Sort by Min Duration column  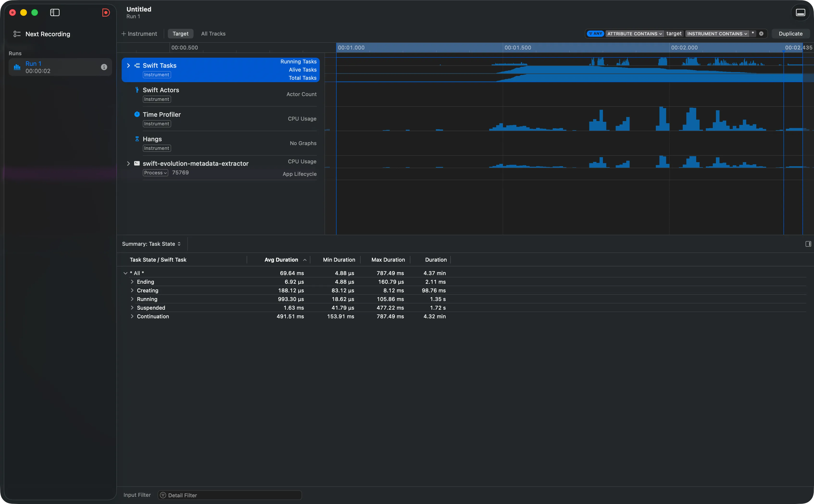coord(339,260)
